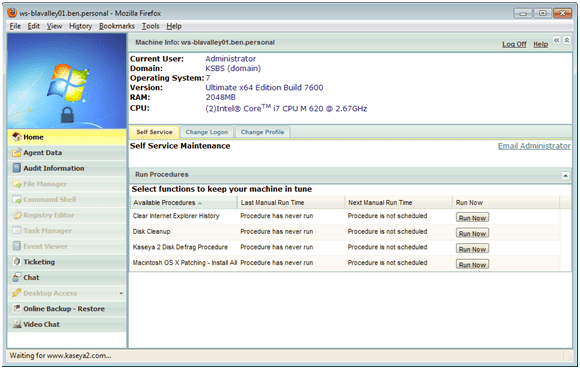Select the Clear Internet Explorer History row
Viewport: 580px width, 369px height.
(345, 216)
